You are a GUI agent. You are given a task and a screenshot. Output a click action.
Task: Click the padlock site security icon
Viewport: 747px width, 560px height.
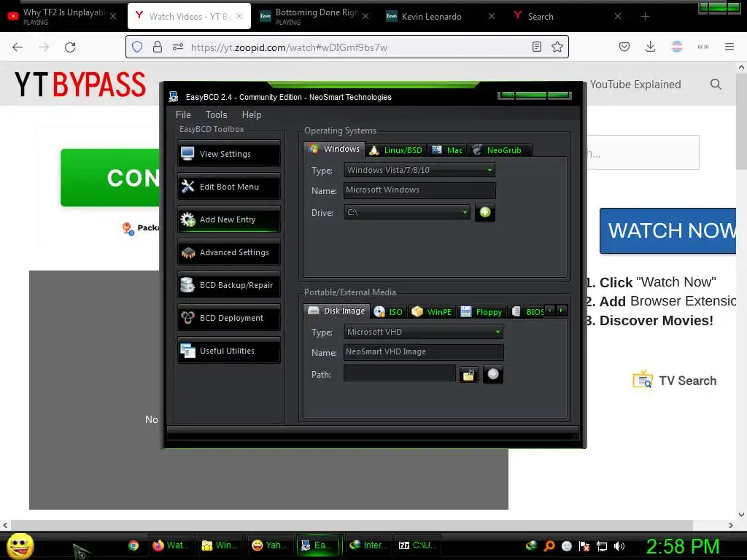tap(158, 47)
